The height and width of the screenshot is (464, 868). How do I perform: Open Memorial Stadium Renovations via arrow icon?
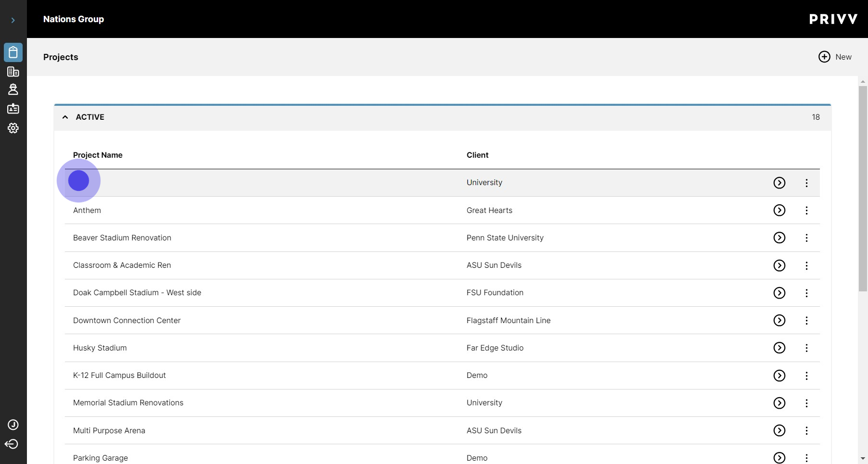(x=779, y=403)
